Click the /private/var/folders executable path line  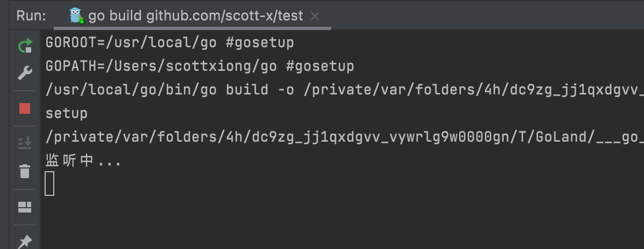pos(345,137)
